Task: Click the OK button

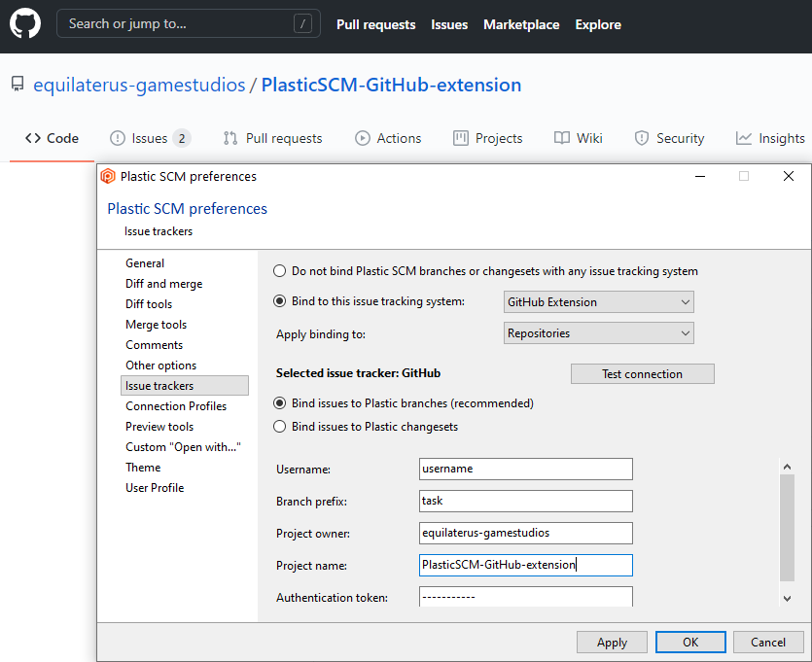Action: pos(690,643)
